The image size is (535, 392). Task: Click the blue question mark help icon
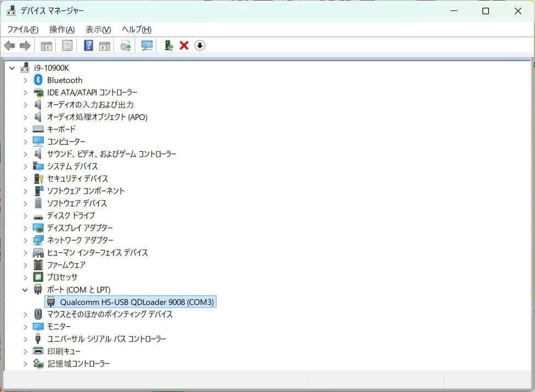88,46
